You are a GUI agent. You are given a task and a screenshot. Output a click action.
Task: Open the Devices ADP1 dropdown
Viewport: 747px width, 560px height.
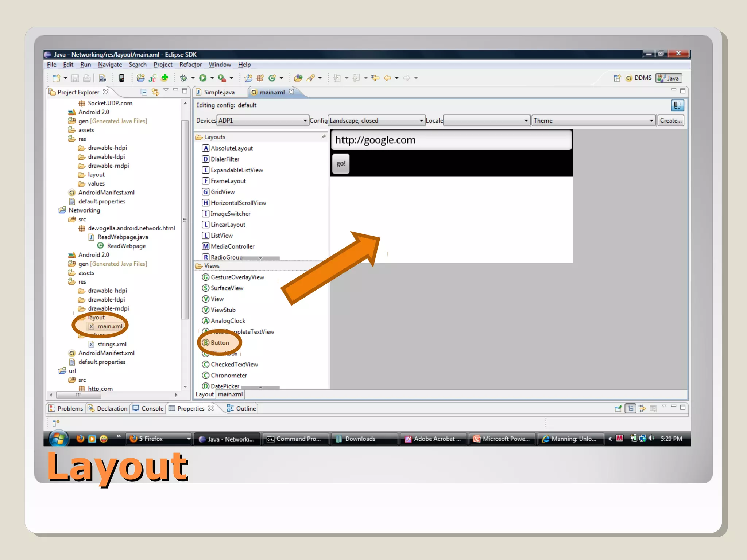tap(305, 121)
